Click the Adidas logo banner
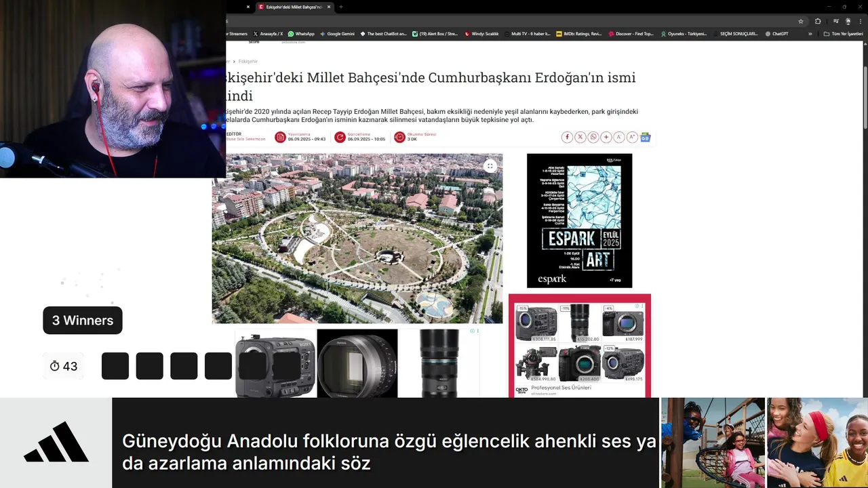Screen dimensions: 868x488 coord(56,443)
